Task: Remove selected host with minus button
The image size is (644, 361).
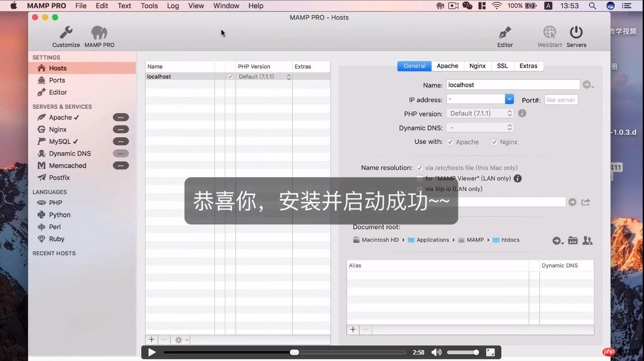Action: coord(164,340)
